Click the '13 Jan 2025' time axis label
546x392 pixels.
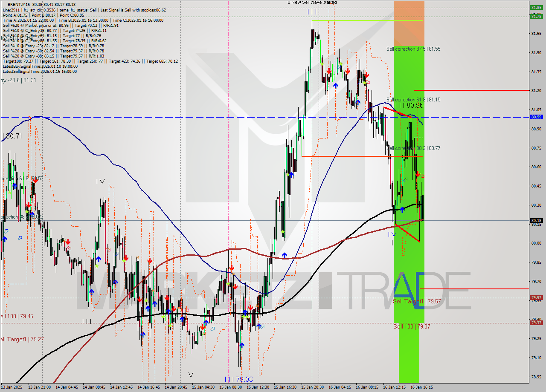(12, 387)
